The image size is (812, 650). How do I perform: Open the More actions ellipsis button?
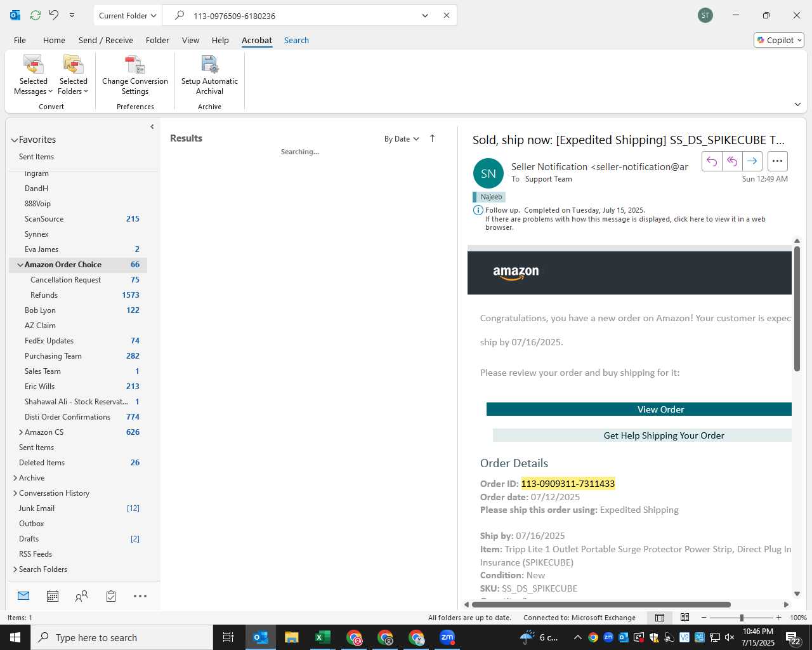778,161
